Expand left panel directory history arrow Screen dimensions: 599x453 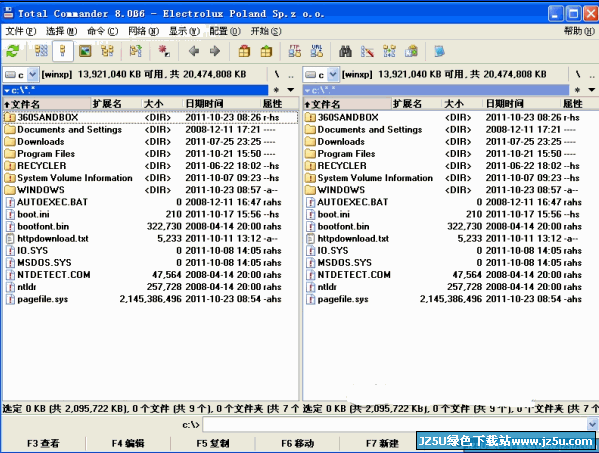pos(291,90)
